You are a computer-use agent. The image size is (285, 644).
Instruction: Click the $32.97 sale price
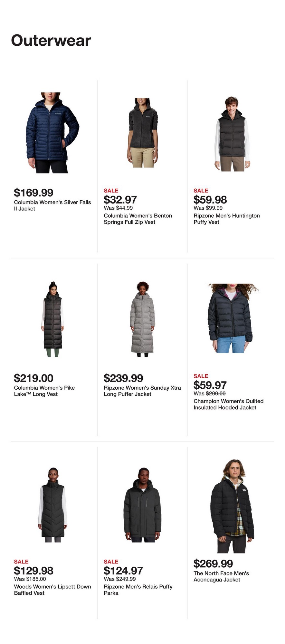[x=120, y=200]
